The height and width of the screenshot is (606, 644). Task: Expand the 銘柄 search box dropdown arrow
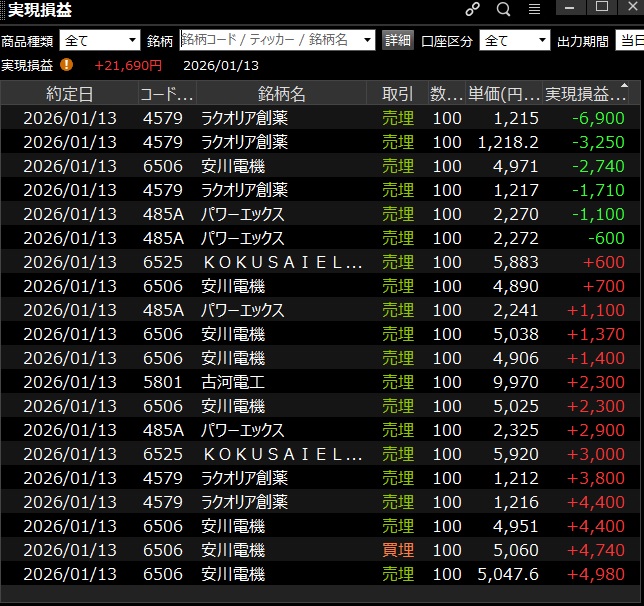[367, 41]
